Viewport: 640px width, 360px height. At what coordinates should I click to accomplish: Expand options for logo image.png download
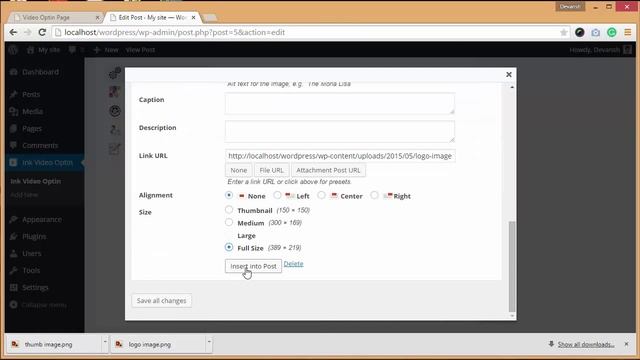(209, 341)
